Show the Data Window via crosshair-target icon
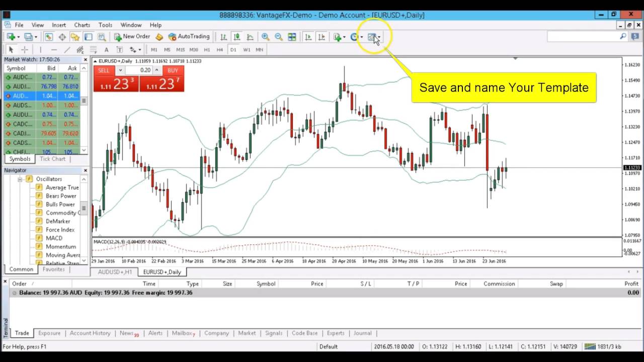Image resolution: width=644 pixels, height=362 pixels. (62, 37)
